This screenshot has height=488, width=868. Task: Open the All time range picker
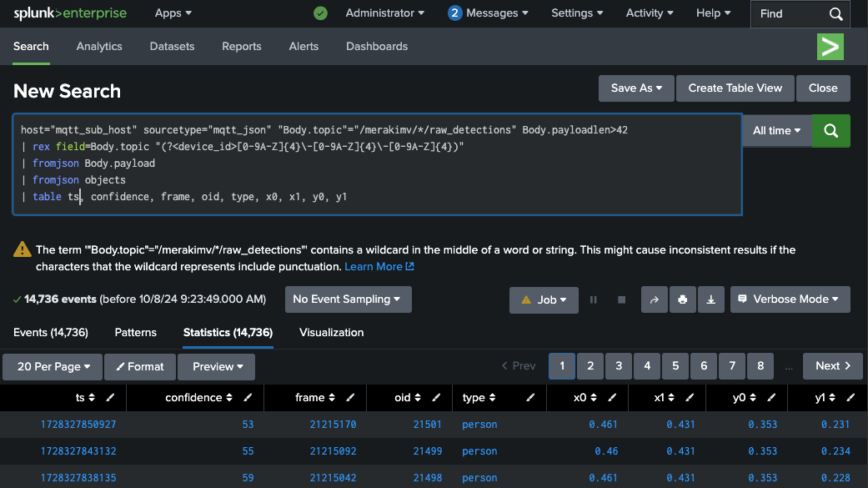pyautogui.click(x=776, y=131)
